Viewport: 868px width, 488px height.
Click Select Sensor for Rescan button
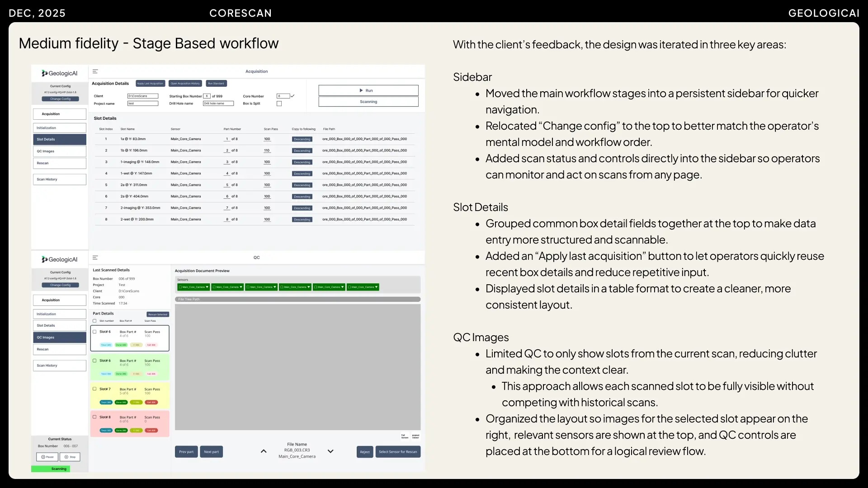click(x=398, y=452)
